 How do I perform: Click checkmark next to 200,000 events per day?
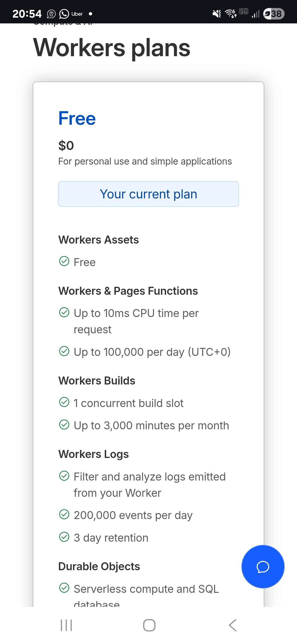(x=64, y=515)
